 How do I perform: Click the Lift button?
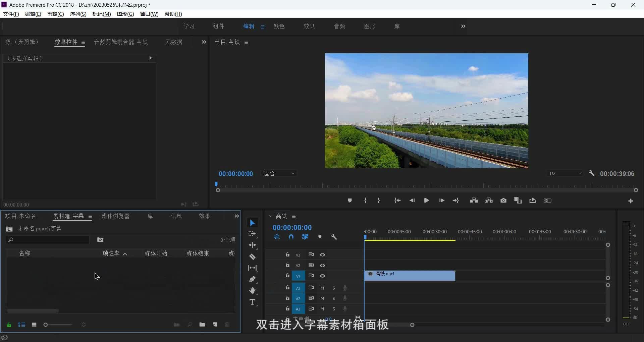click(474, 201)
